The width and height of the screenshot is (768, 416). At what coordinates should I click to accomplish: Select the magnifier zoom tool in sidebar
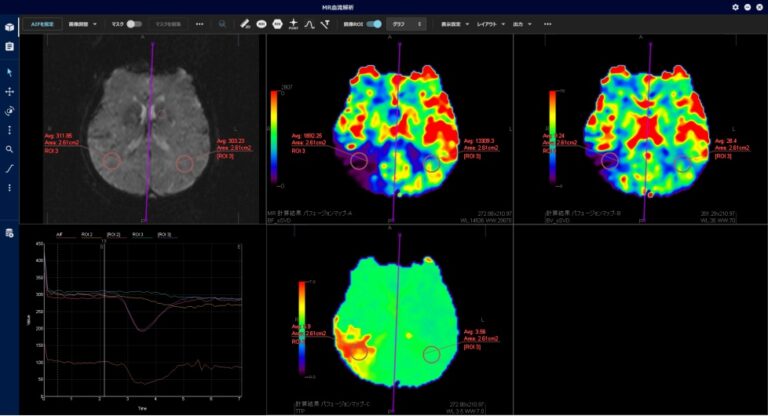pos(9,149)
